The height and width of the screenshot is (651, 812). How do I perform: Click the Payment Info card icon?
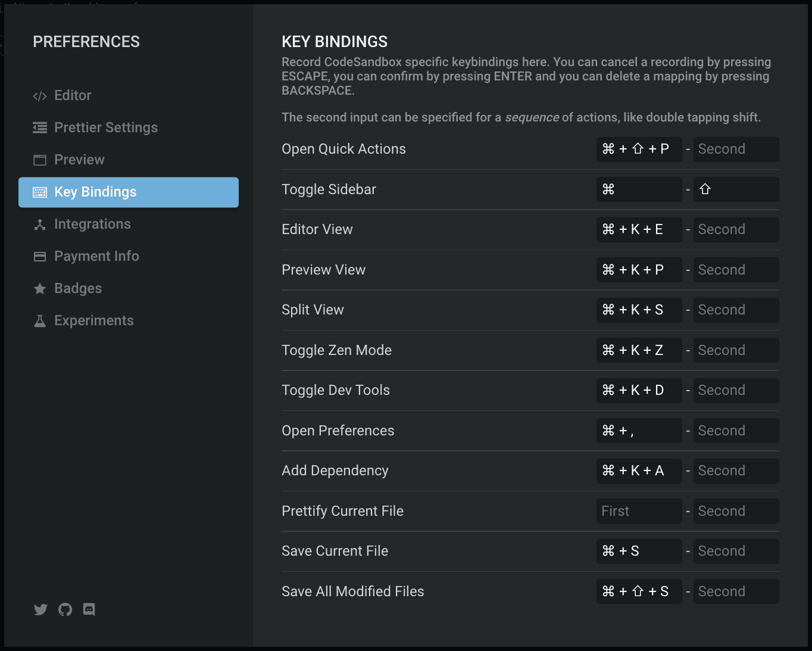[40, 256]
